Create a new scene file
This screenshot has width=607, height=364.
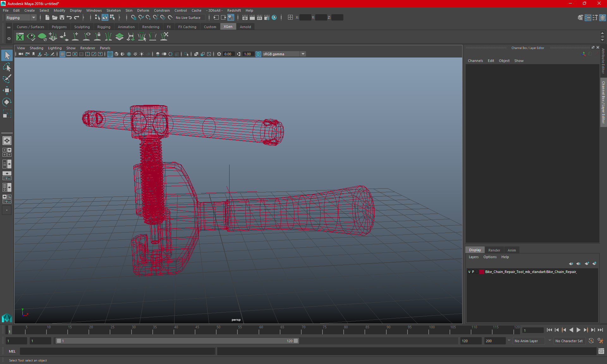tap(47, 18)
